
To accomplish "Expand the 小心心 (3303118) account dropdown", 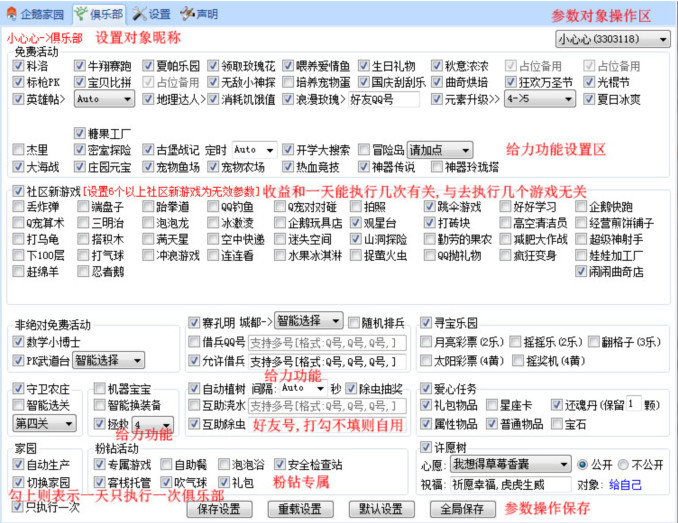I will tap(611, 40).
